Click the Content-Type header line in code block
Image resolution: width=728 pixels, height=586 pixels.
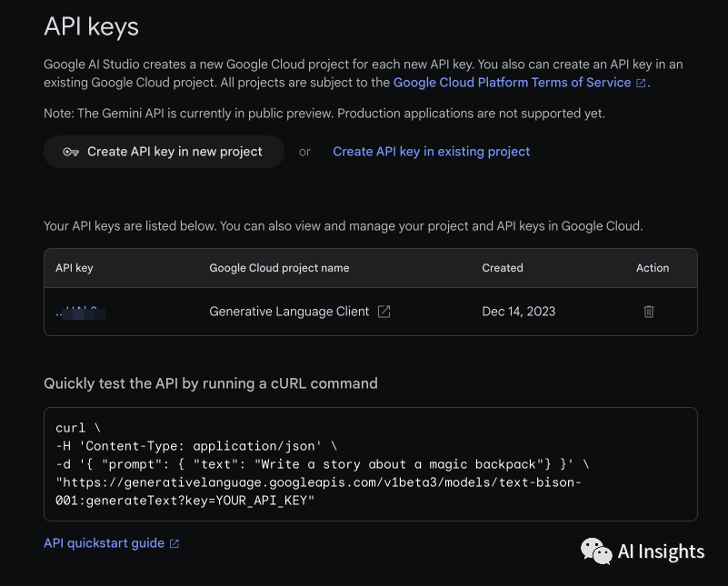[x=195, y=446]
